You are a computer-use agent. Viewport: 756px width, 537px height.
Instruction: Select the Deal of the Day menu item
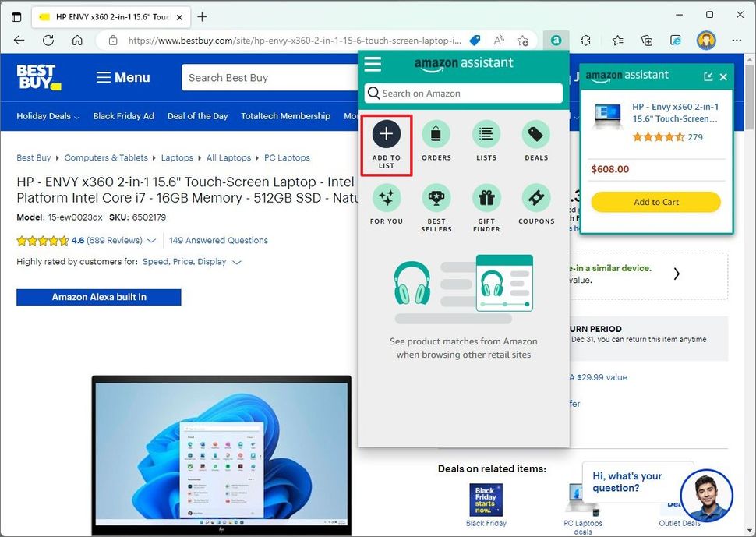(198, 115)
